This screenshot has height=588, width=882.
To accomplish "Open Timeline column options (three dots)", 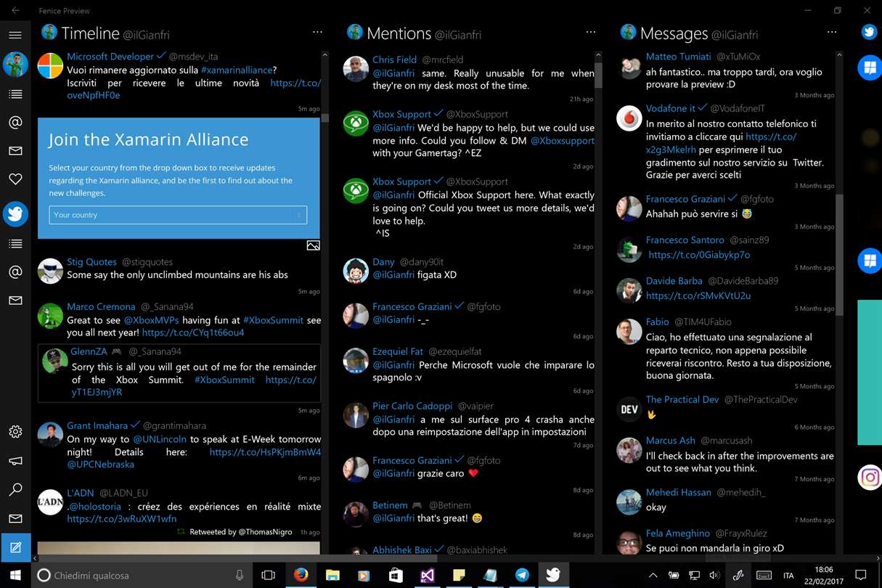I will click(x=317, y=33).
